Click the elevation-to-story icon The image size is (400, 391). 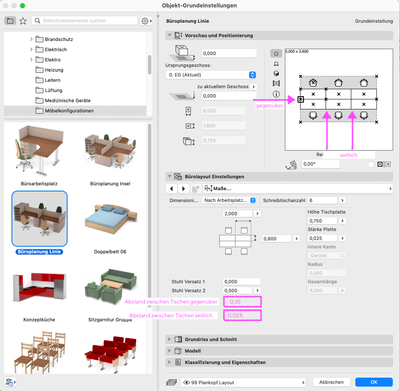click(182, 96)
